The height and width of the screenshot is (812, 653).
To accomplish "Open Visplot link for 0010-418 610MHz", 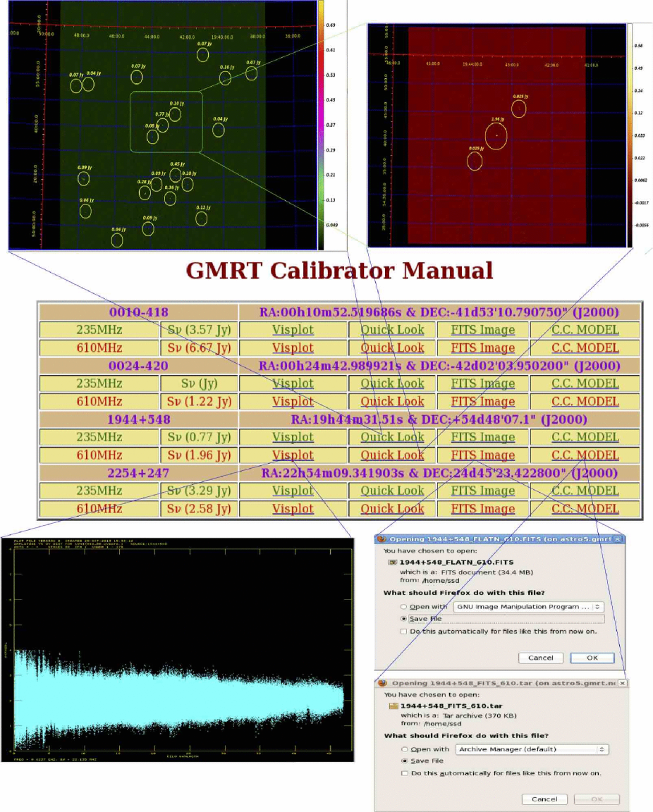I will point(293,348).
